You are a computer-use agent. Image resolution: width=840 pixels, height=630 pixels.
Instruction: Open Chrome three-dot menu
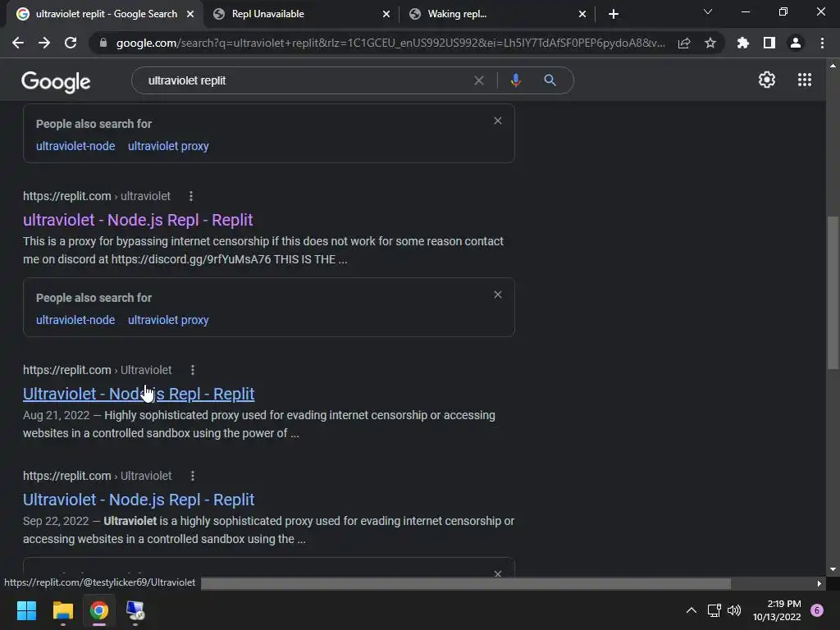pos(822,43)
